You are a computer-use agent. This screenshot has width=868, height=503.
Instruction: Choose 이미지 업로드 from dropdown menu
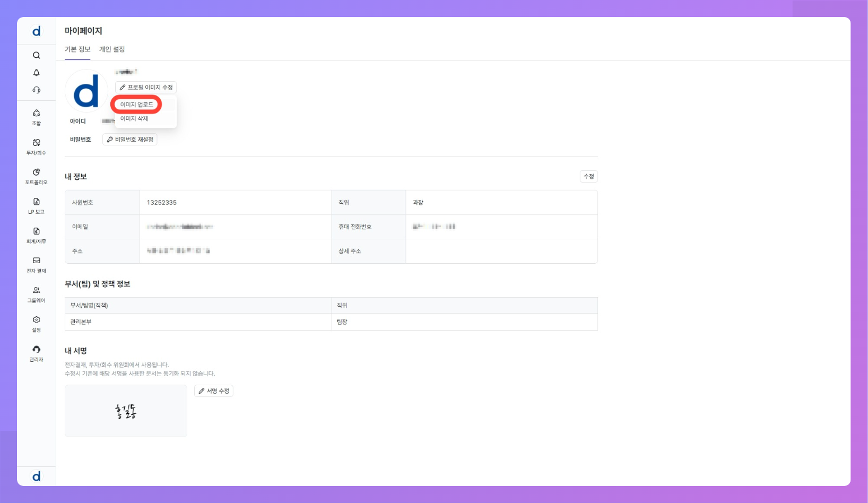tap(136, 105)
